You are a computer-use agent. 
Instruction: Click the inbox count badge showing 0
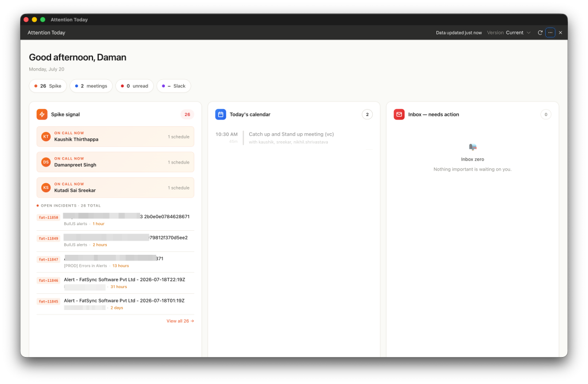pyautogui.click(x=546, y=114)
